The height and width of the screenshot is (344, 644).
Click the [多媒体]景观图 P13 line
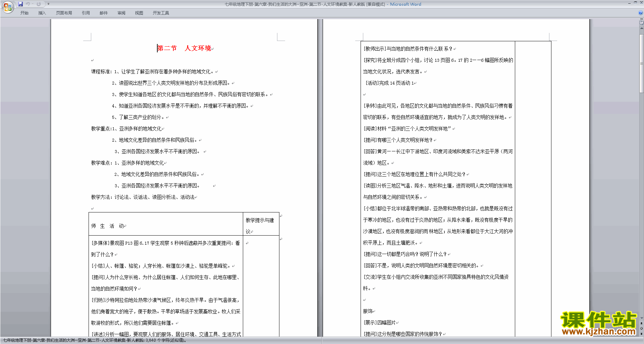coord(166,243)
